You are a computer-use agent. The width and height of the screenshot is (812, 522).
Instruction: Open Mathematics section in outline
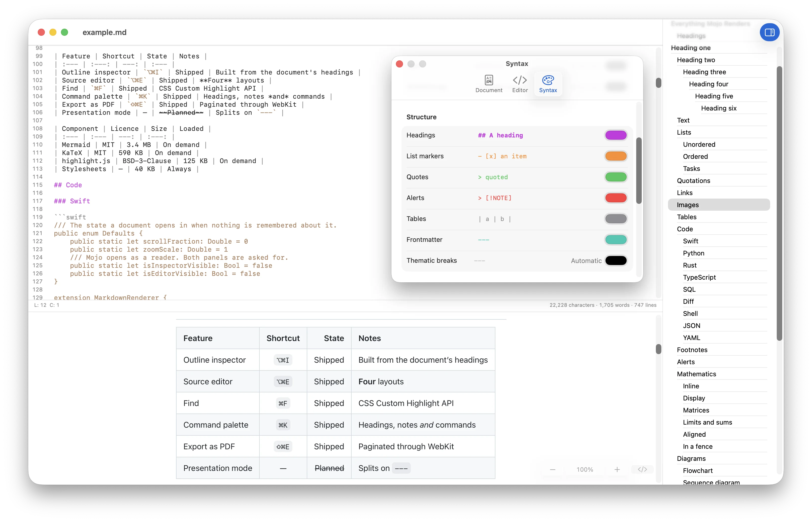click(696, 374)
